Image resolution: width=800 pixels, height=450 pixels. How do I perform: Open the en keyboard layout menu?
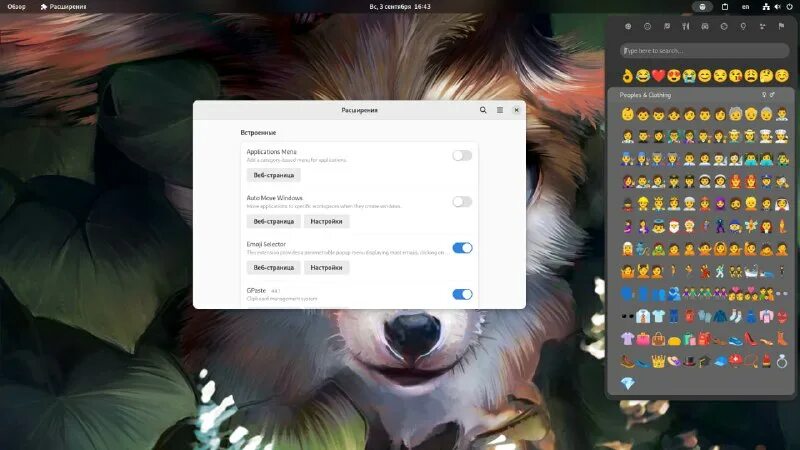745,7
